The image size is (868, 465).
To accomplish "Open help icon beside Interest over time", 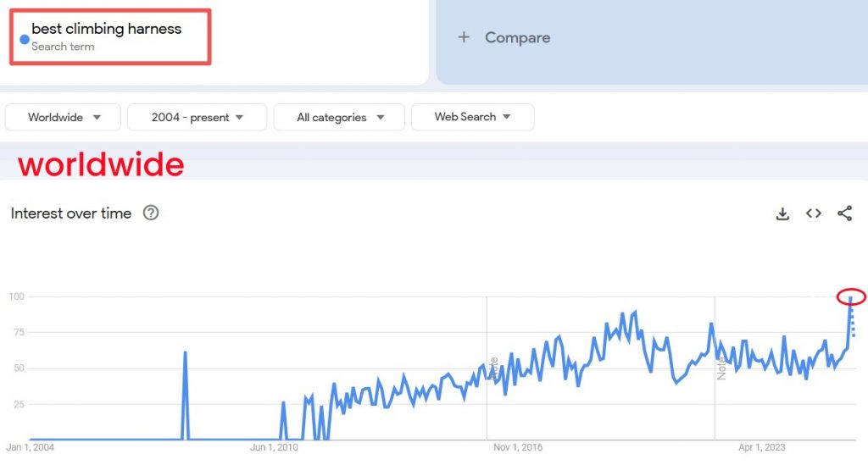I will click(151, 213).
